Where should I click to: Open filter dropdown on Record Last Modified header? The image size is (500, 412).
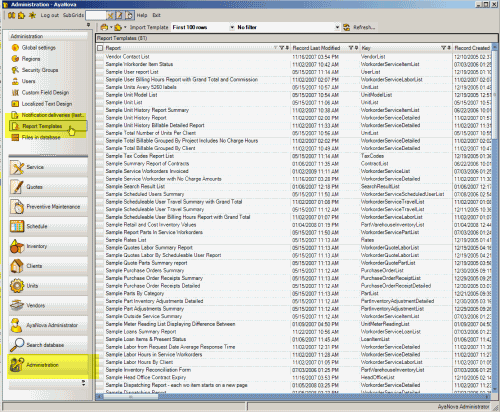click(x=351, y=48)
